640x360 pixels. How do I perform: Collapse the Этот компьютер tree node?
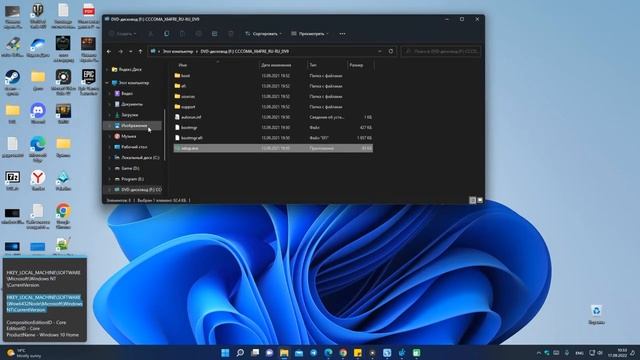click(x=107, y=83)
